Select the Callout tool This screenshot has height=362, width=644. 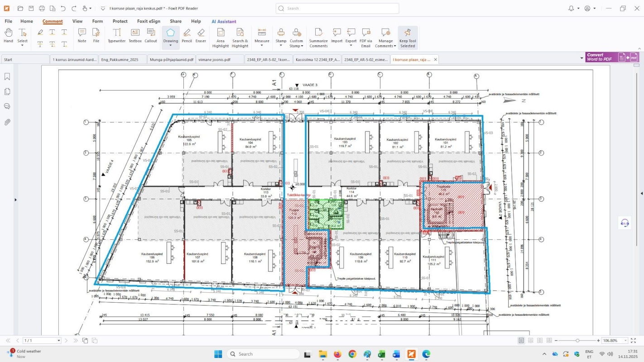(151, 35)
